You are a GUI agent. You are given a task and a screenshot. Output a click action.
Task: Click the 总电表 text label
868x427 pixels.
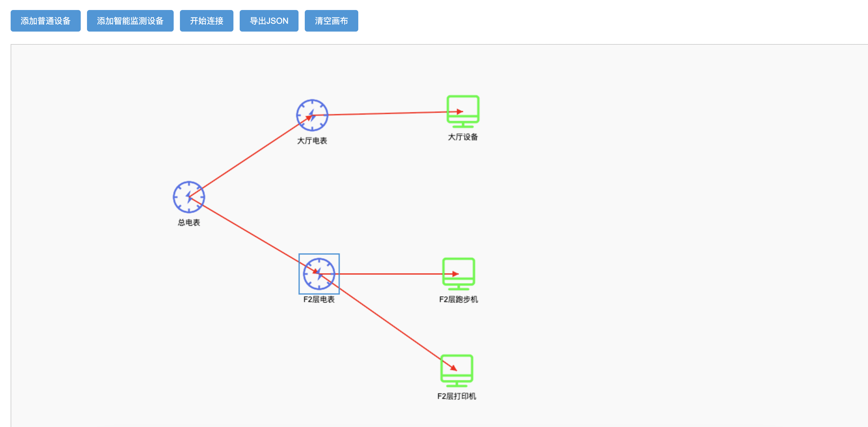click(189, 223)
